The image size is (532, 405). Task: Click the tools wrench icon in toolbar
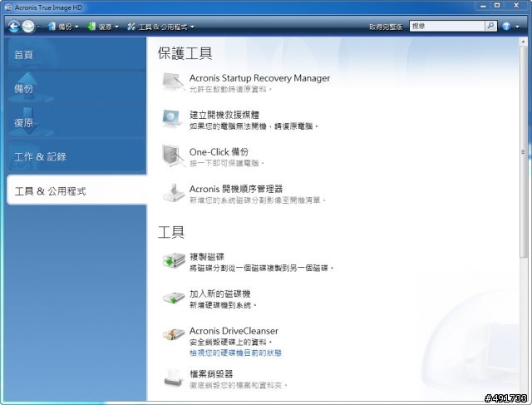pyautogui.click(x=131, y=26)
